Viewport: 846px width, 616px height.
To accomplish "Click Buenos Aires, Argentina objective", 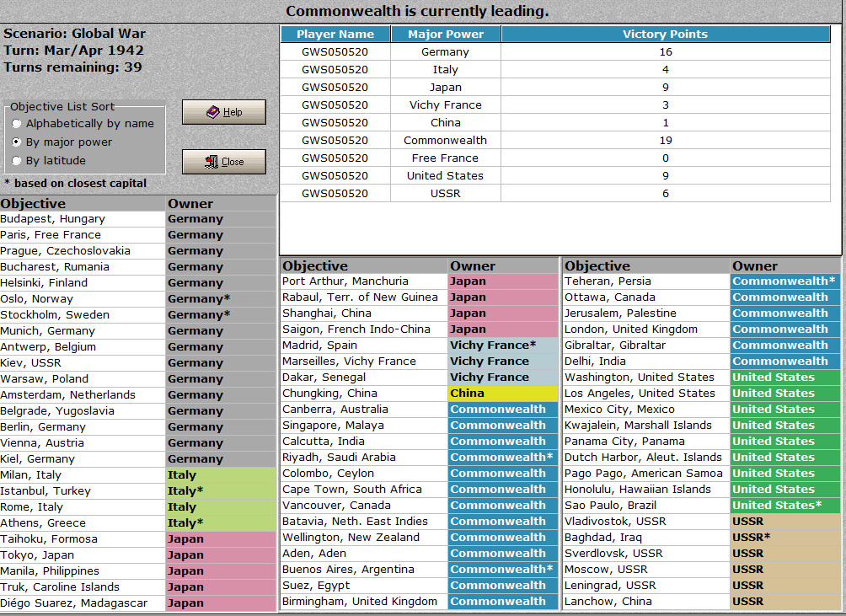I will (x=364, y=569).
